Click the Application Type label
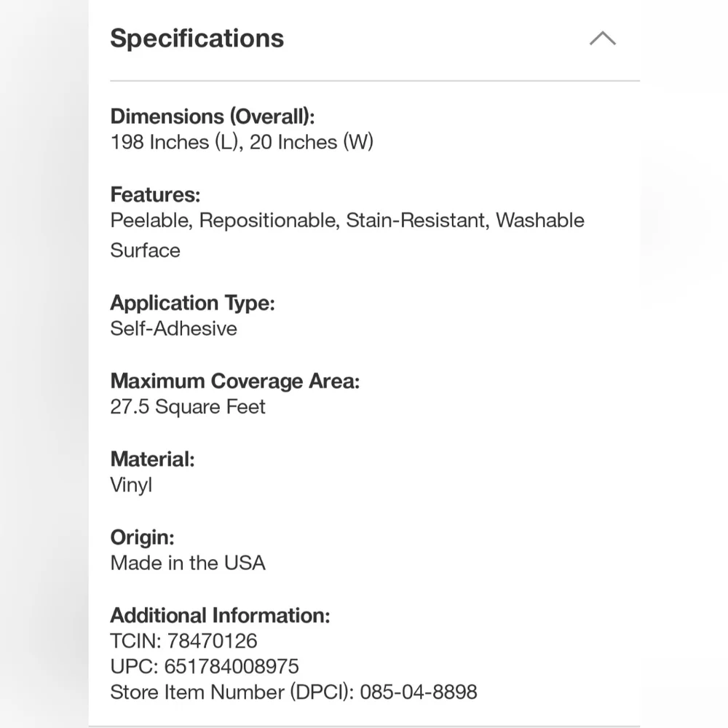Screen dimensions: 728x728 coord(192,303)
